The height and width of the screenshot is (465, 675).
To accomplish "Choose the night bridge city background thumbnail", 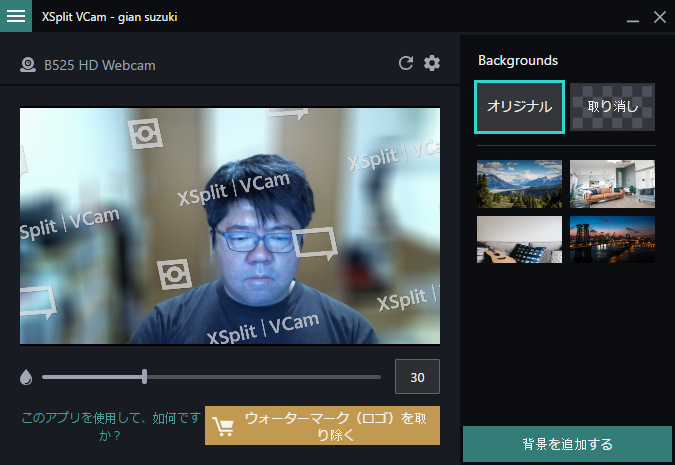I will pos(612,239).
